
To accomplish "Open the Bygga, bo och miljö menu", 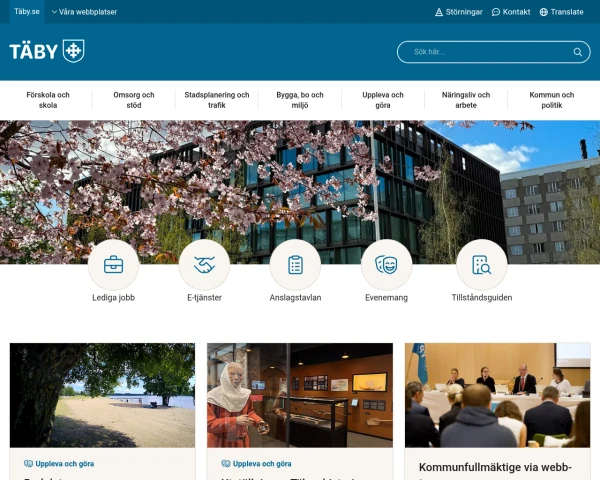I will point(300,100).
